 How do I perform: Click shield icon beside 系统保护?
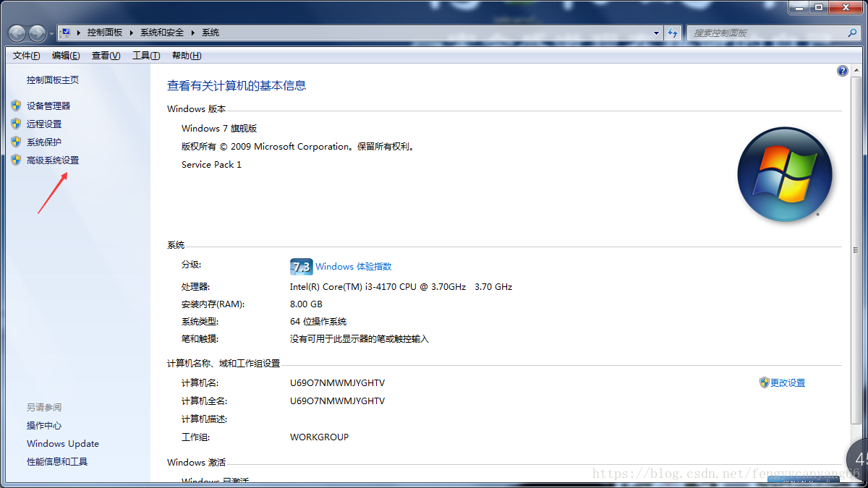(x=16, y=142)
